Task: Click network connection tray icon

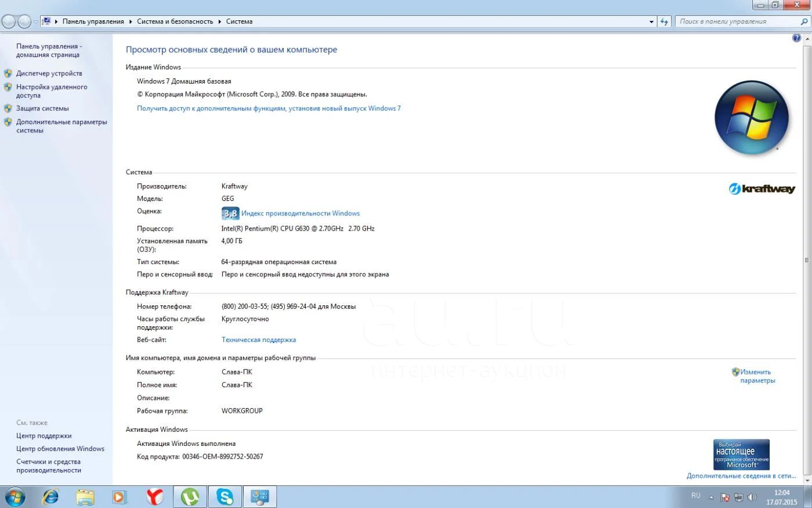Action: (738, 498)
